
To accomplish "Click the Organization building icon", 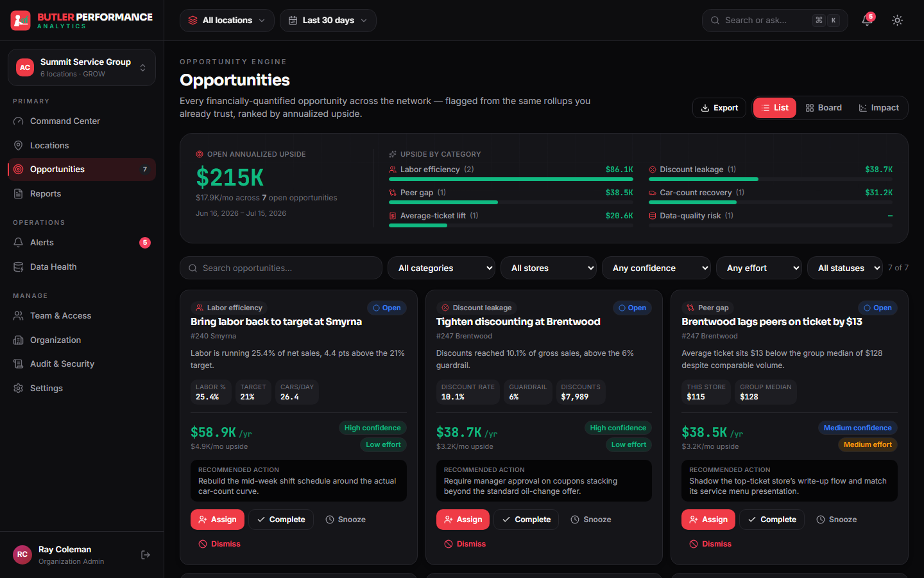I will point(19,340).
